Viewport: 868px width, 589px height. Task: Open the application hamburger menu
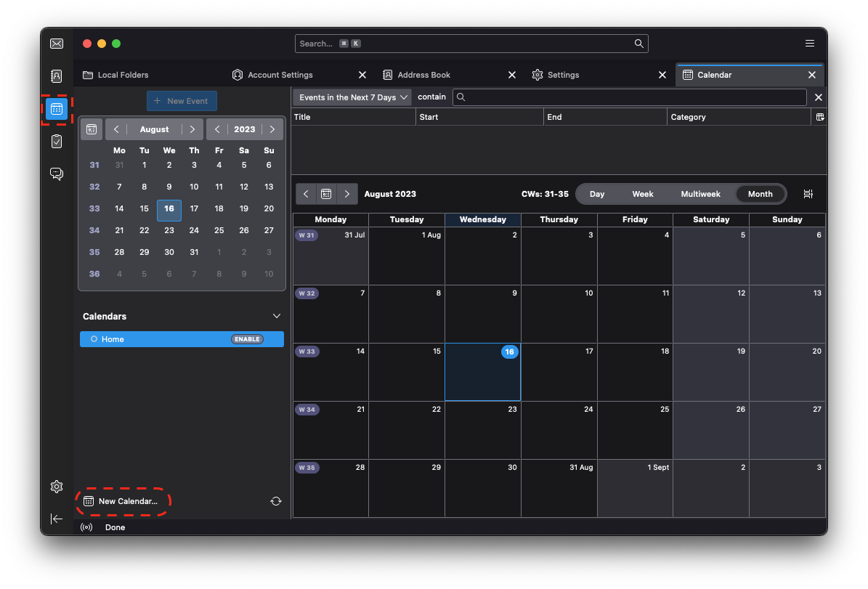click(x=810, y=43)
